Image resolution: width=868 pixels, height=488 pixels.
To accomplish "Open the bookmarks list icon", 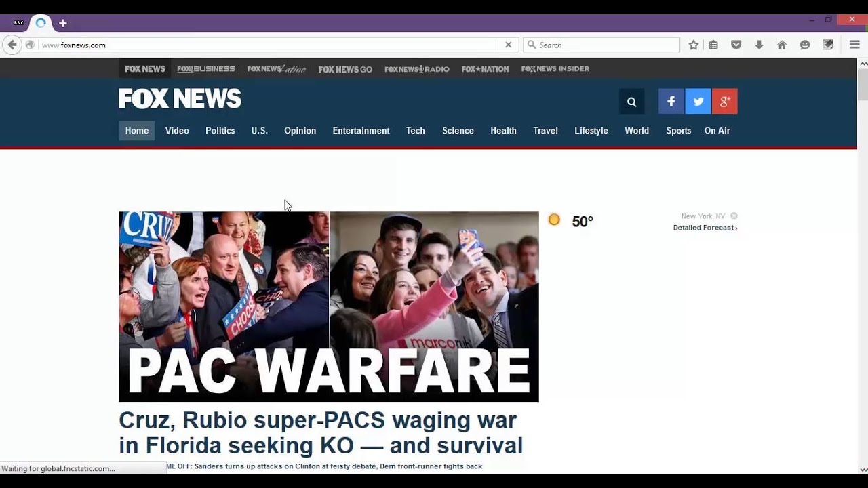I will coord(713,45).
